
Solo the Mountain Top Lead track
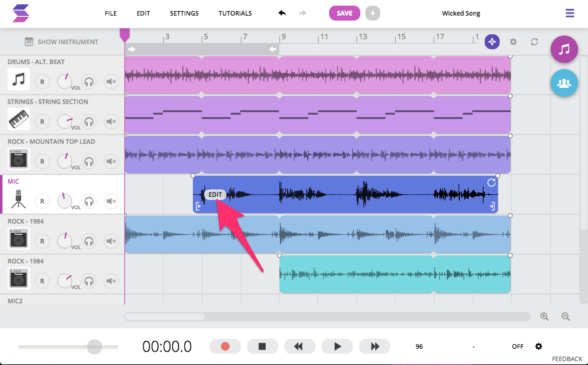pyautogui.click(x=89, y=161)
